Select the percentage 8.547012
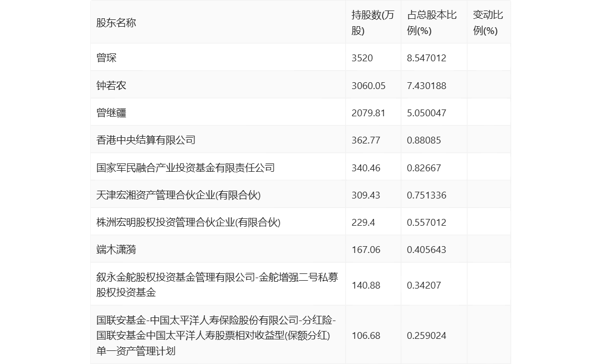The image size is (601, 364). (426, 58)
